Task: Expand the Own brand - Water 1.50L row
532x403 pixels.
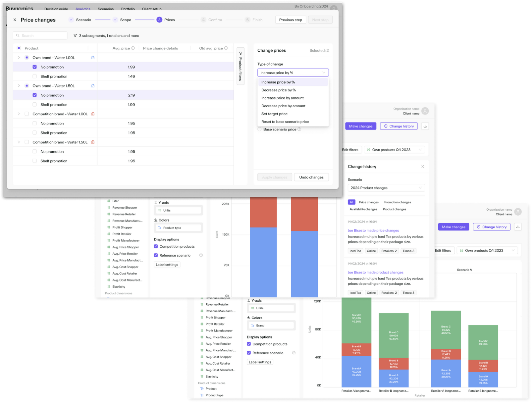Action: (19, 85)
